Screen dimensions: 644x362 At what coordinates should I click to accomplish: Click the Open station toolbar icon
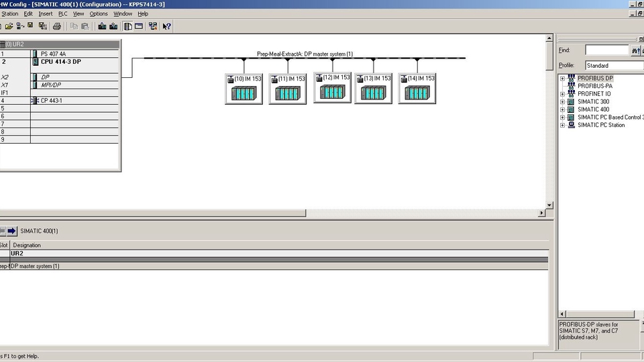(9, 26)
